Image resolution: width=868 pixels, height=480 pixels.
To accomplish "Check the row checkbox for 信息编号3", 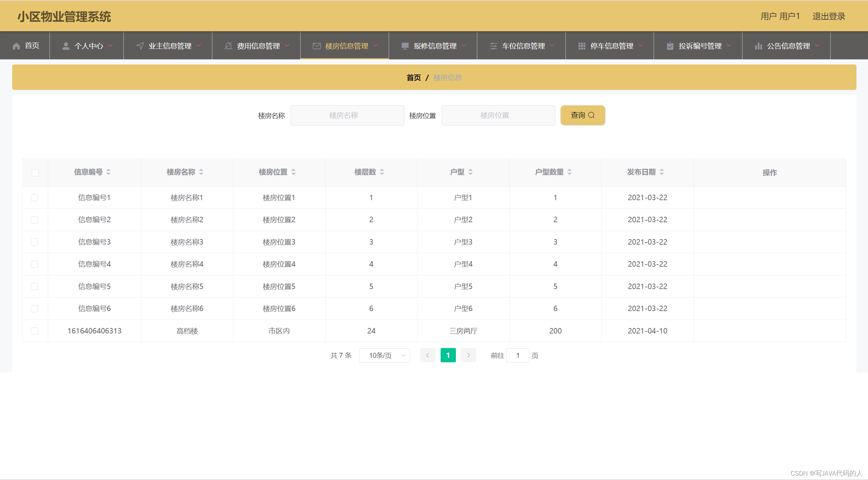I will tap(35, 242).
